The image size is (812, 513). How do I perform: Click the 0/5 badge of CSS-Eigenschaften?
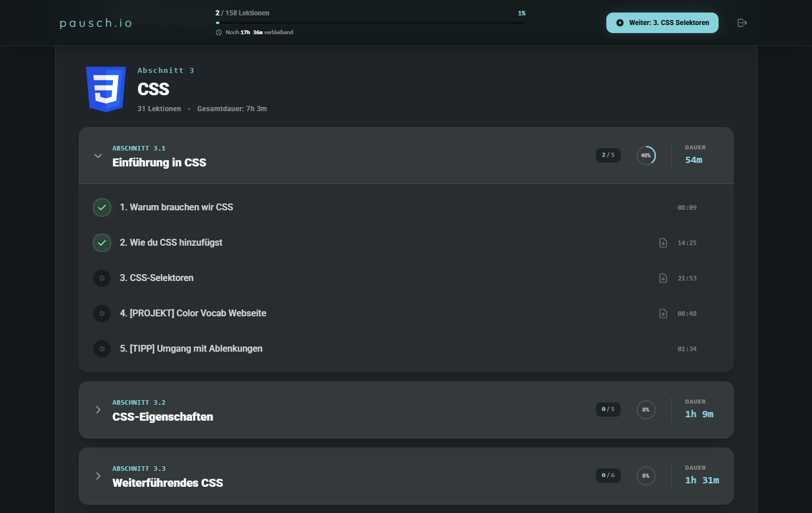(608, 409)
